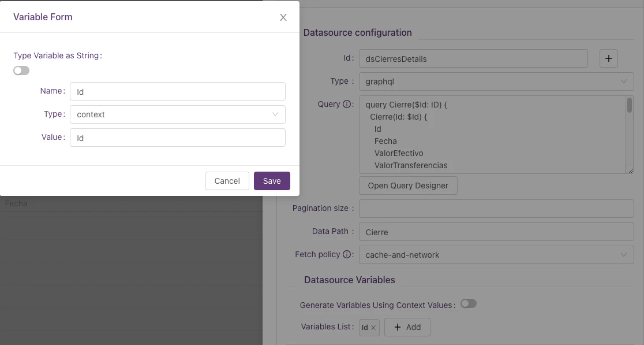Click the Value input field
This screenshot has width=644, height=345.
point(177,138)
